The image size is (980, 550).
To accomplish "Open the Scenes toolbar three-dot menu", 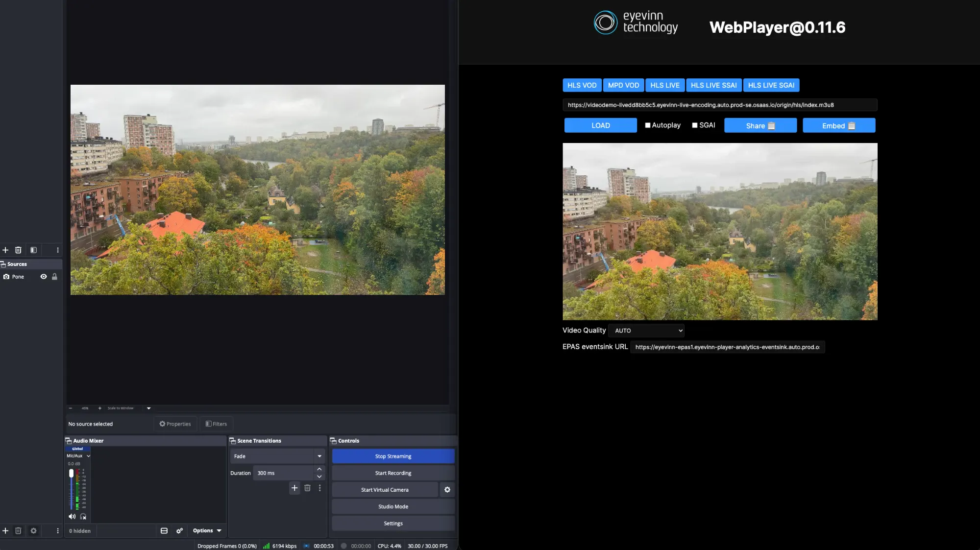I will click(58, 250).
